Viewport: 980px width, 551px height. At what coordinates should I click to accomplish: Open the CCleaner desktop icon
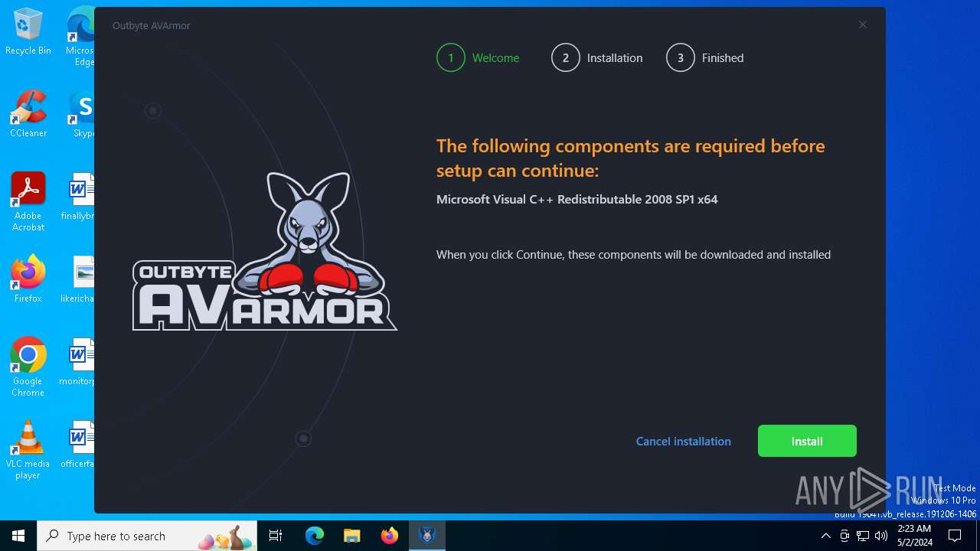pyautogui.click(x=28, y=115)
